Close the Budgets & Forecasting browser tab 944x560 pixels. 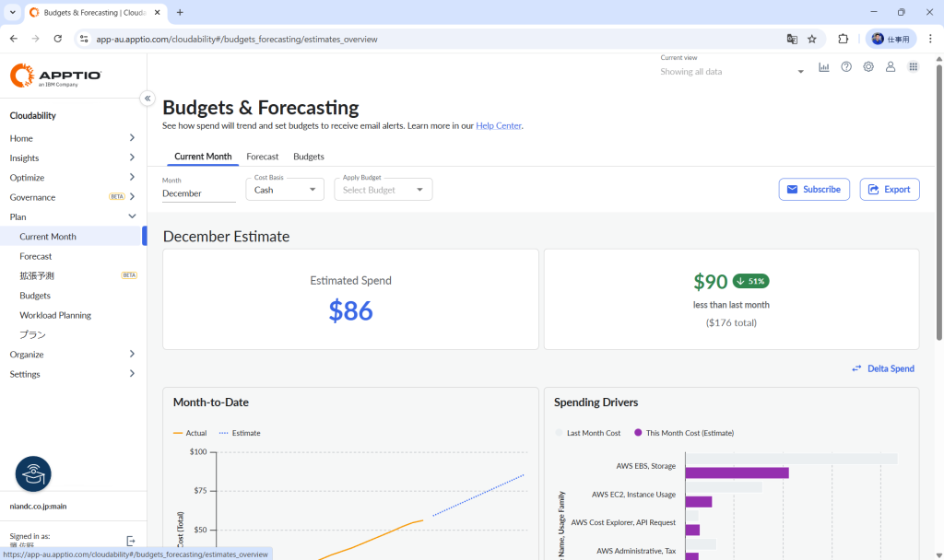(157, 13)
